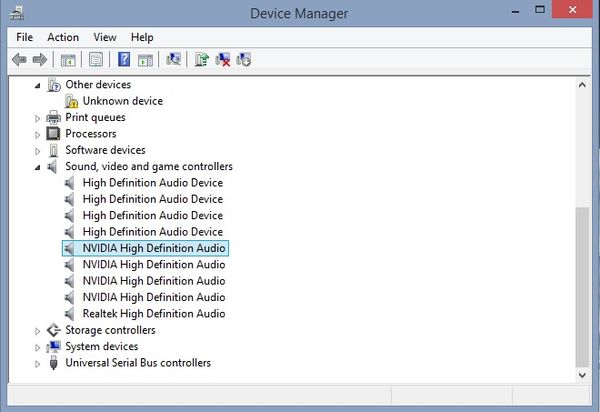
Task: Open the File menu
Action: 25,37
